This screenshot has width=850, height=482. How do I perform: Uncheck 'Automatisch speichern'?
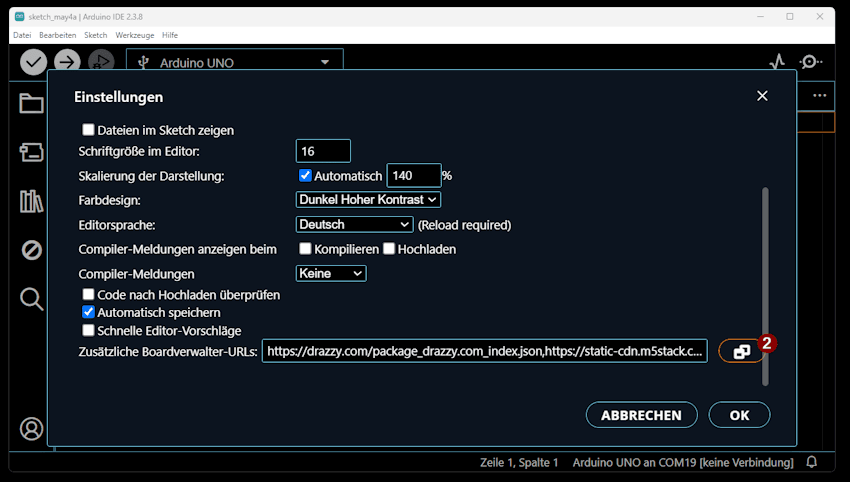[x=88, y=312]
